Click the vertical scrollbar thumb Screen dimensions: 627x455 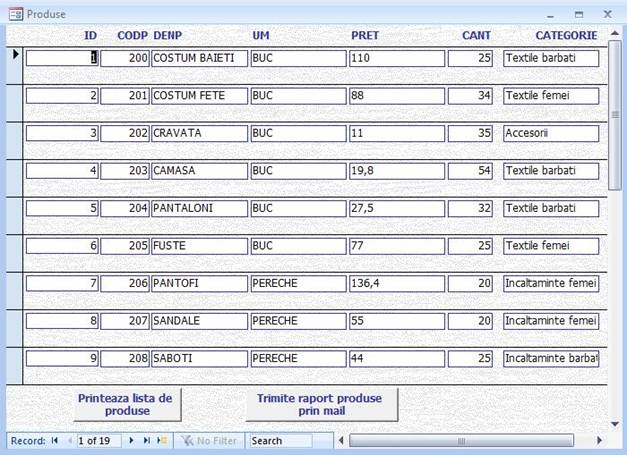point(615,115)
